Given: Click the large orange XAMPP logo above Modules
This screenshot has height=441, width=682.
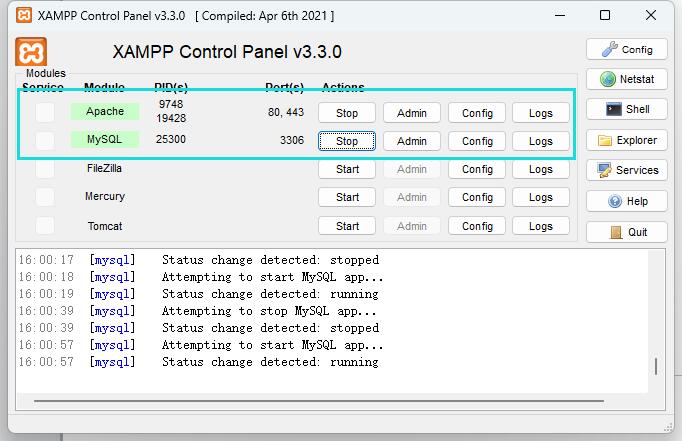Looking at the screenshot, I should [31, 52].
